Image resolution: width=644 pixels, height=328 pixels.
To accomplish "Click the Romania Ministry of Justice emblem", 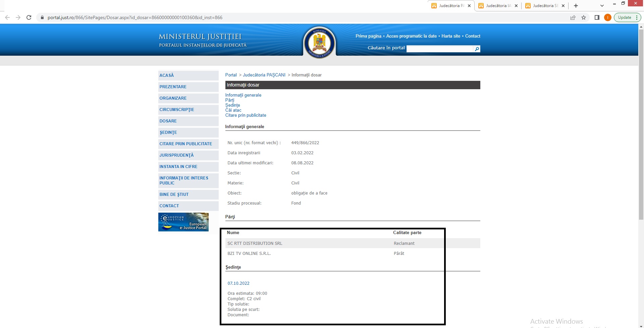I will (x=319, y=43).
